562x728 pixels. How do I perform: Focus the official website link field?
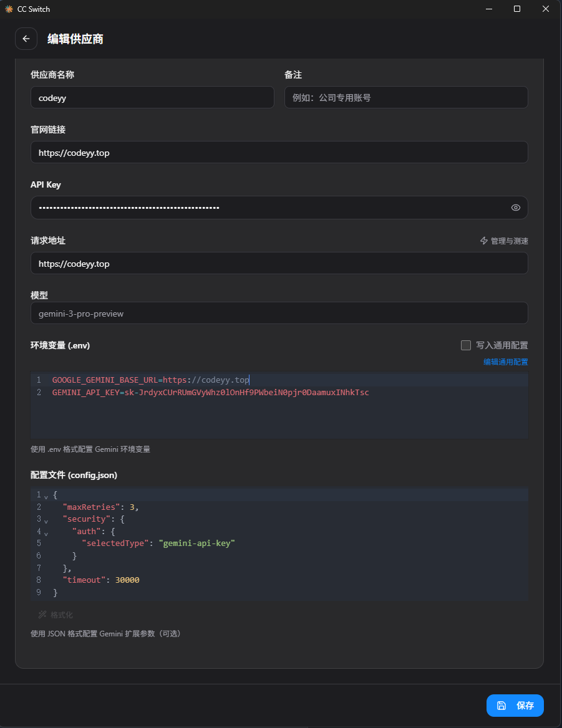click(x=279, y=152)
